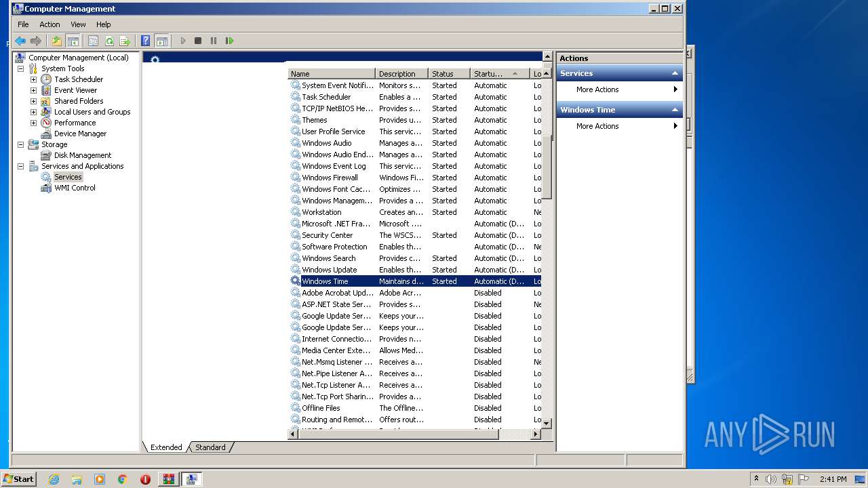Collapse the System Tools node
This screenshot has width=868, height=488.
(20, 68)
